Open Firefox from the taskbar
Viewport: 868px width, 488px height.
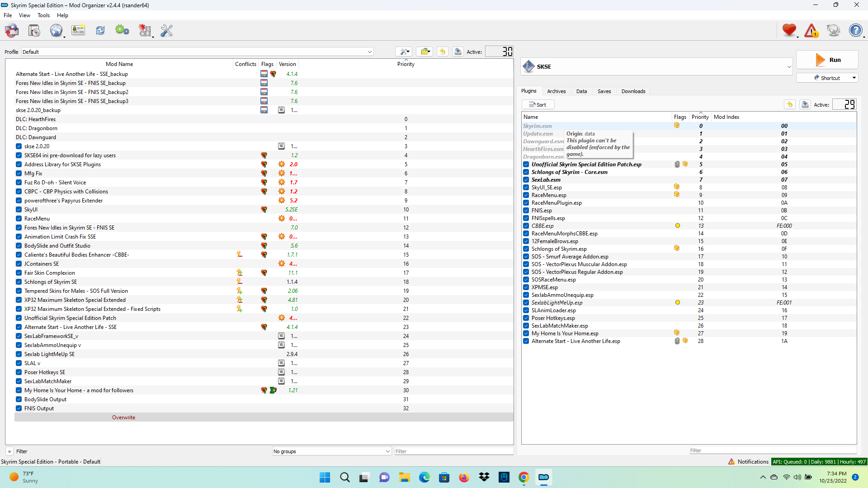point(464,477)
